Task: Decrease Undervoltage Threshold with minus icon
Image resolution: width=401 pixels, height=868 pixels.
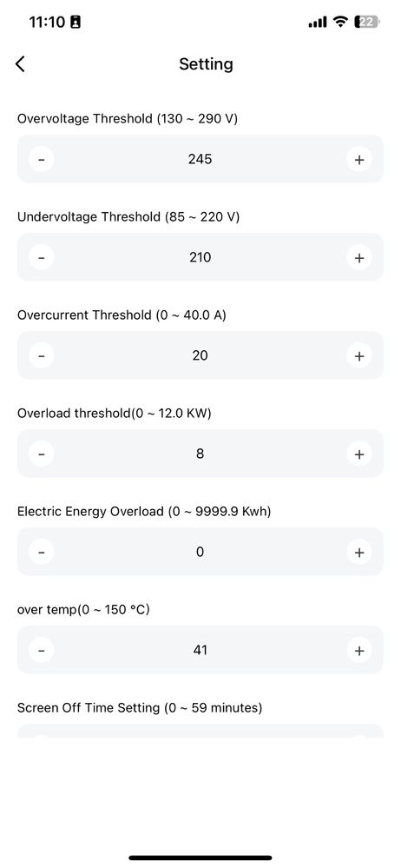Action: (42, 257)
